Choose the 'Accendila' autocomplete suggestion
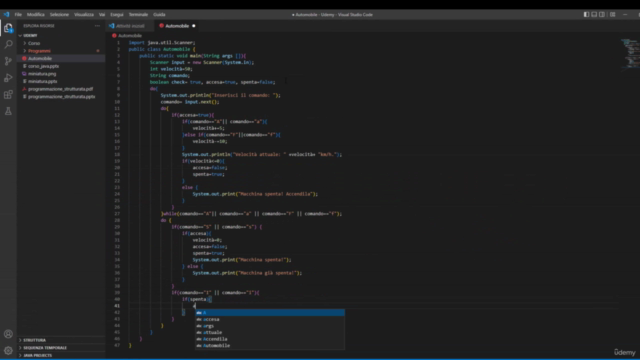 coord(270,339)
